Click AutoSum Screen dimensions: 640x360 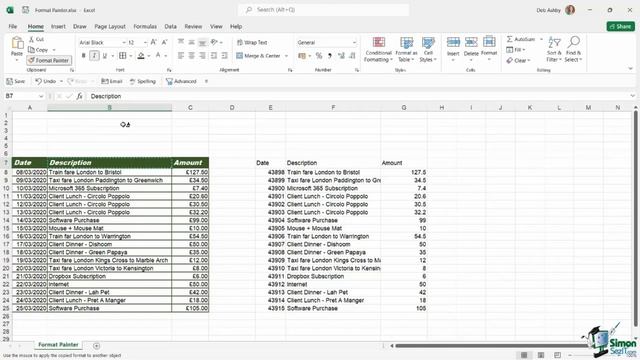pos(521,39)
